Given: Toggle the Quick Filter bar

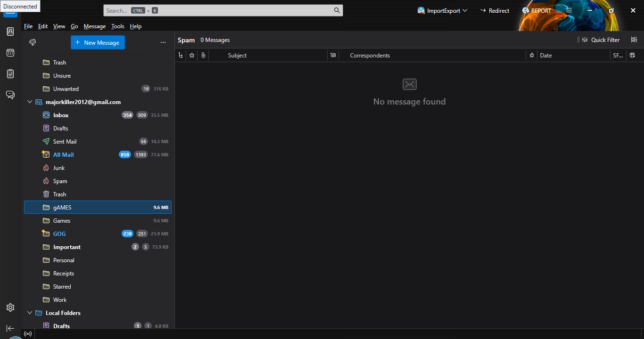Looking at the screenshot, I should [601, 40].
